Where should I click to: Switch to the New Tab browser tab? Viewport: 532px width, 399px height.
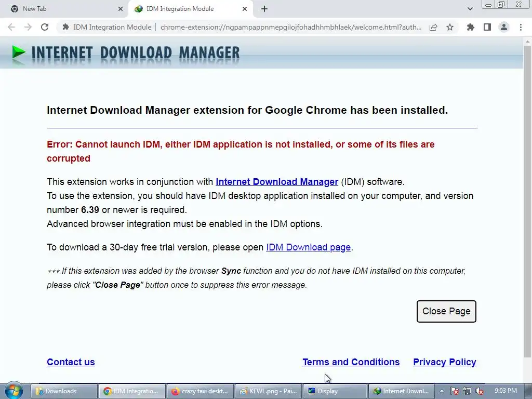pyautogui.click(x=64, y=9)
